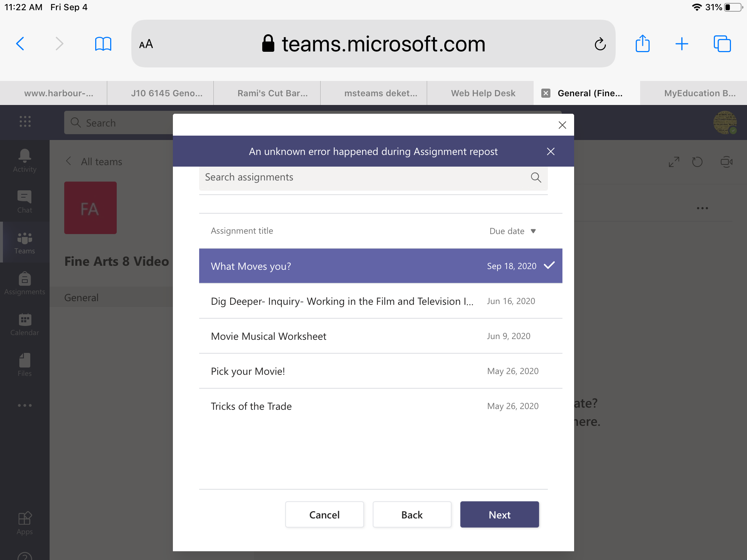
Task: Select Dig Deeper Inquiry assignment row
Action: coord(380,301)
